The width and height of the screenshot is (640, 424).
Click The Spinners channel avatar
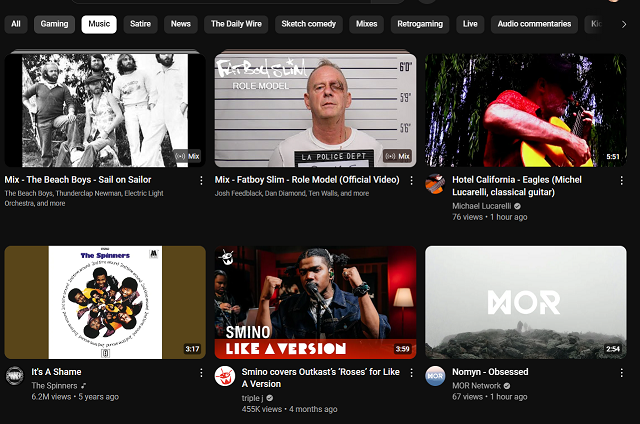click(x=15, y=376)
